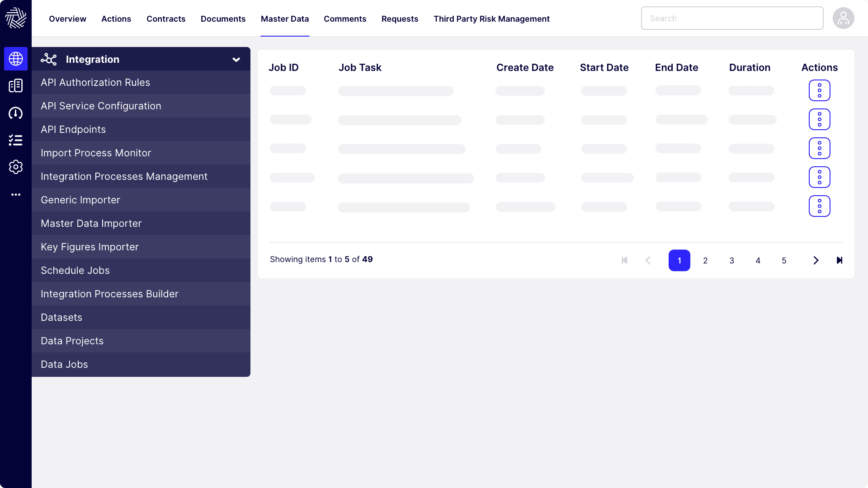The image size is (868, 488).
Task: Click the Job Task column header
Action: (x=360, y=67)
